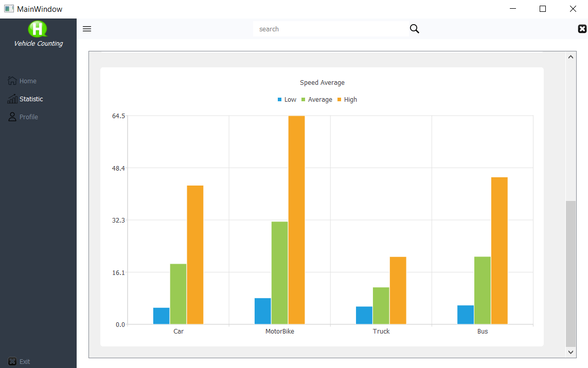
Task: Toggle the High series orange legend marker
Action: pyautogui.click(x=340, y=99)
